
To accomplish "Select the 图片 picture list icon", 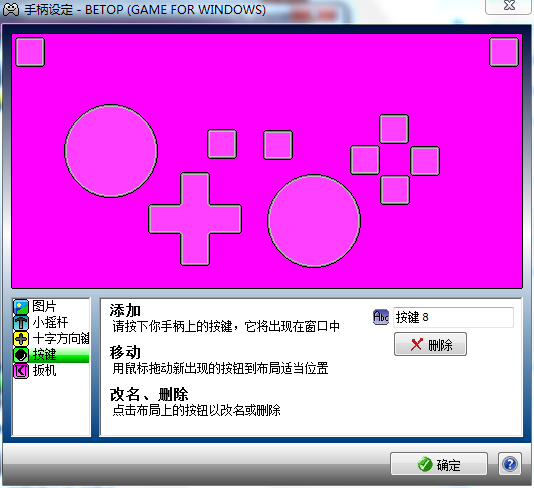I will click(21, 306).
